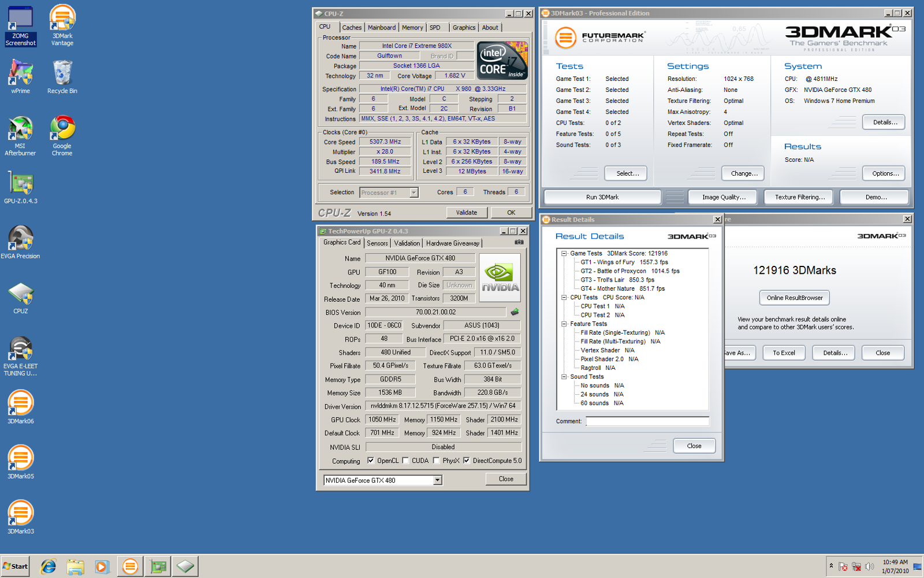
Task: Toggle the CUDA checkbox in GPU-Z
Action: click(x=405, y=461)
